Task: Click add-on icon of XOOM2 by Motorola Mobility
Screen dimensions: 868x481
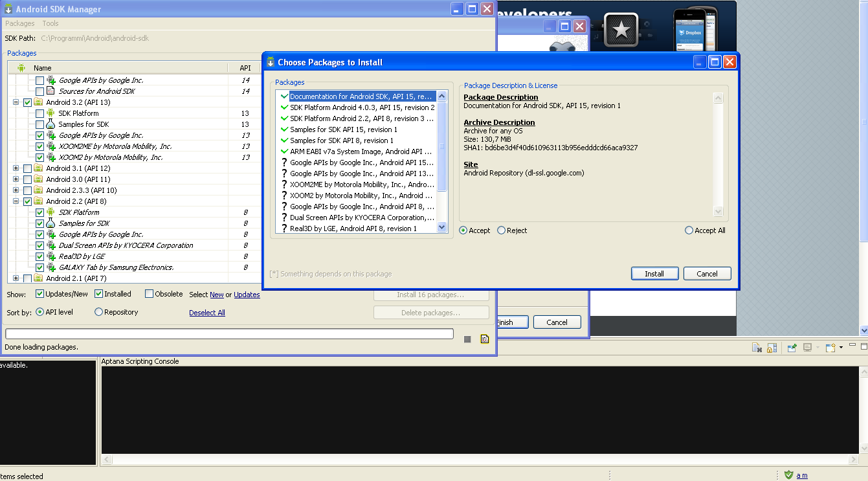Action: (51, 157)
